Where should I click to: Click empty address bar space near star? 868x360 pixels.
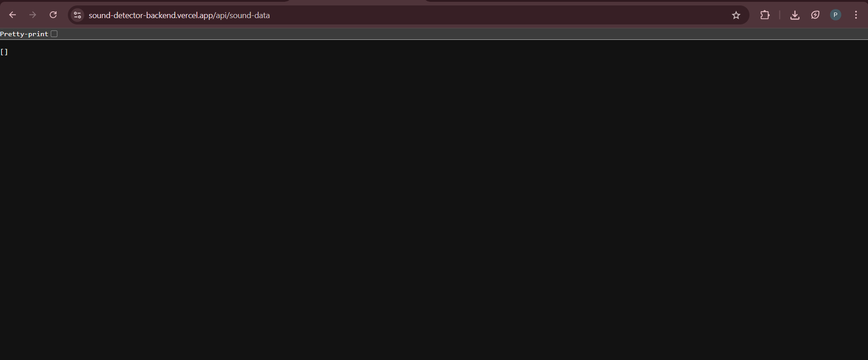click(498, 15)
